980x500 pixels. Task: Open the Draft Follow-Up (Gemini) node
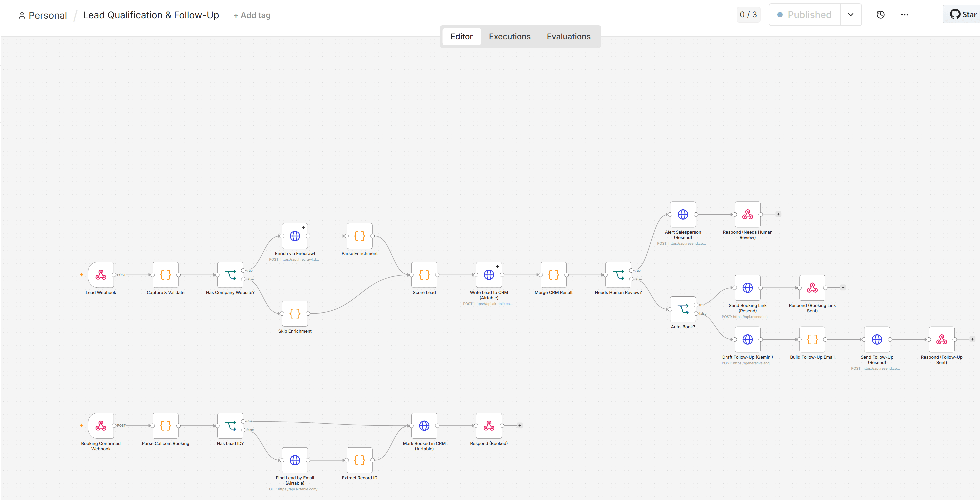[748, 339]
